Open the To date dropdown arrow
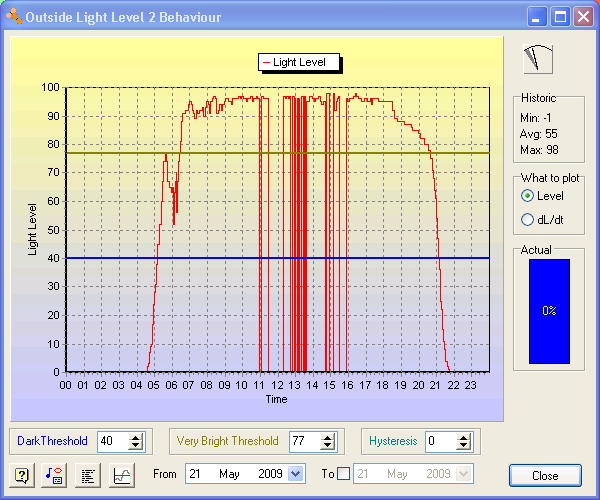The width and height of the screenshot is (600, 500). tap(464, 474)
